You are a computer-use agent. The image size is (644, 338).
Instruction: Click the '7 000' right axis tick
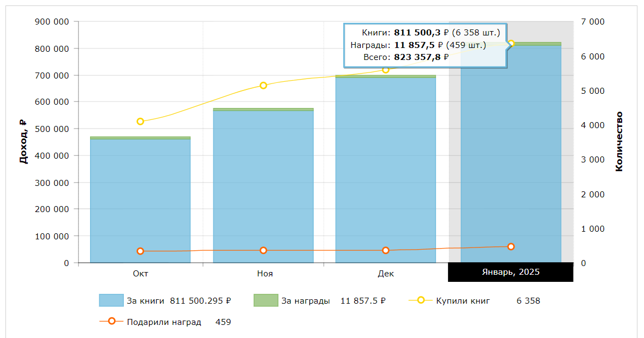pyautogui.click(x=593, y=22)
